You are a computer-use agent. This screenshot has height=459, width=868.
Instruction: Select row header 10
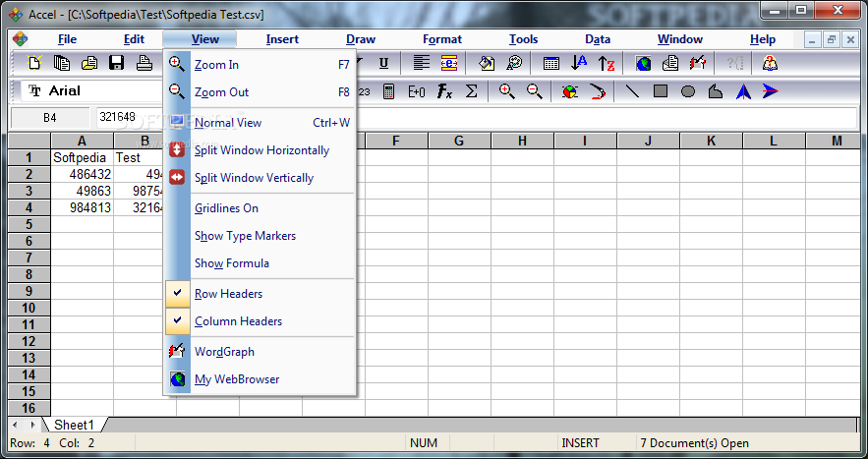pyautogui.click(x=29, y=308)
